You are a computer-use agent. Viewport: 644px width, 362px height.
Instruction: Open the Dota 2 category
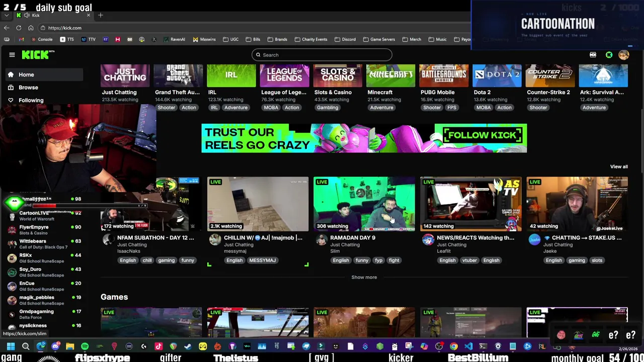point(497,75)
